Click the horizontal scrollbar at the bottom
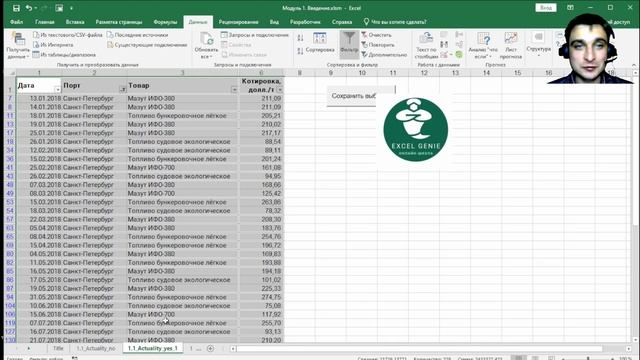Viewport: 640px width, 360px height. [420, 349]
